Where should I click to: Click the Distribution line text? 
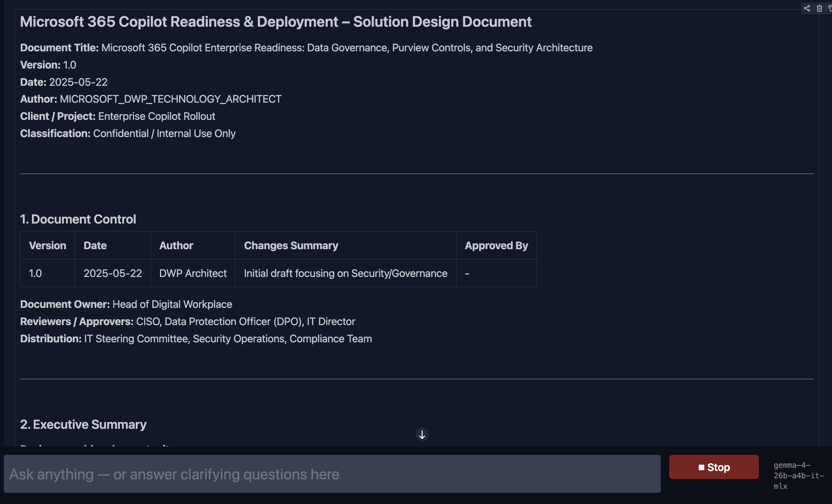click(196, 339)
